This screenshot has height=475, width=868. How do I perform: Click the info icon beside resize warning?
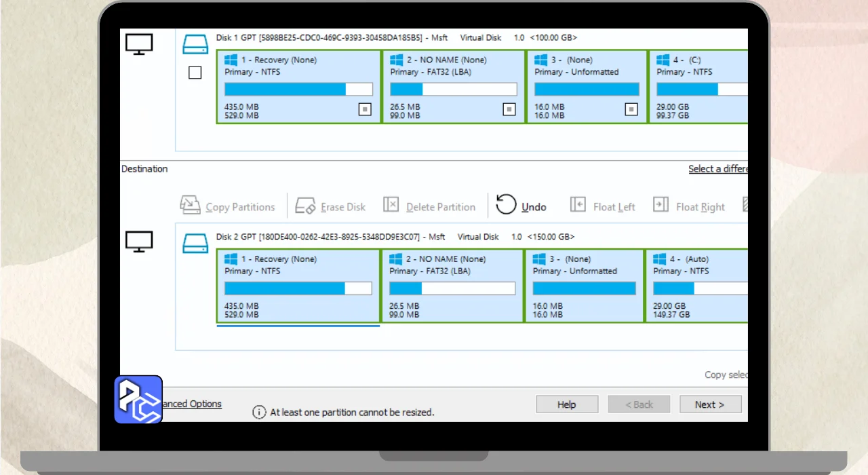point(259,412)
